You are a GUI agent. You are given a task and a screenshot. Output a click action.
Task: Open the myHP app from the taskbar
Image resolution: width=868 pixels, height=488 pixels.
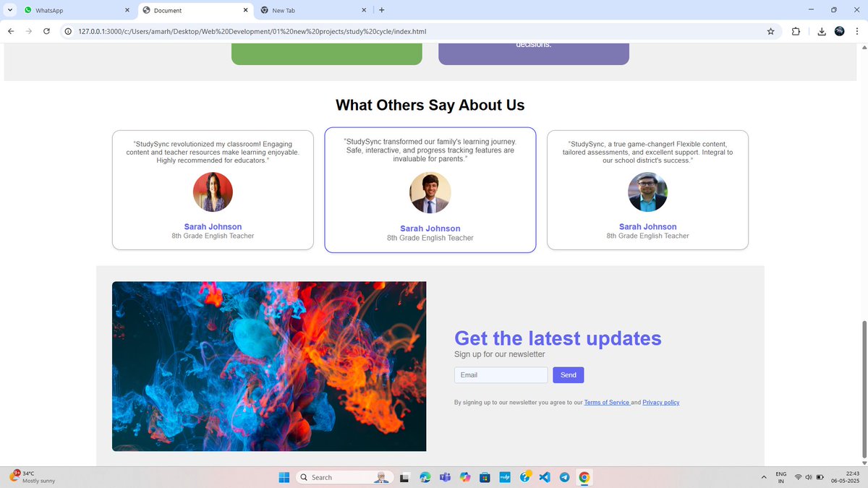click(505, 477)
